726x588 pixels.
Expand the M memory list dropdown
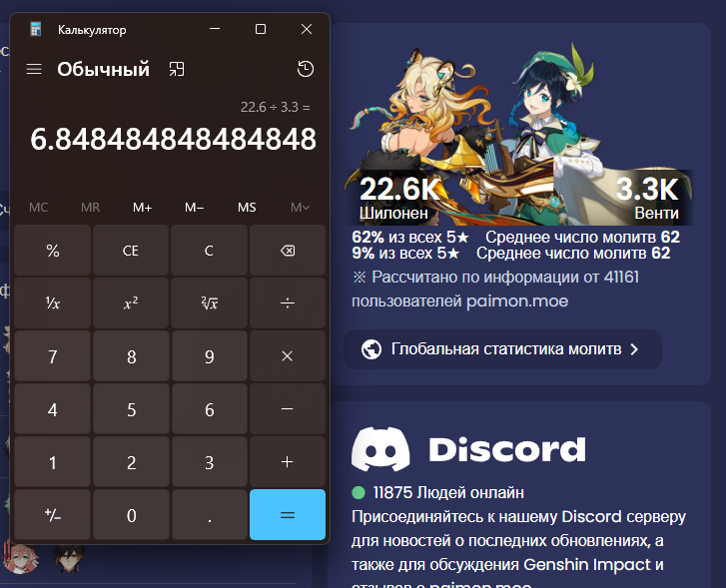pos(300,208)
